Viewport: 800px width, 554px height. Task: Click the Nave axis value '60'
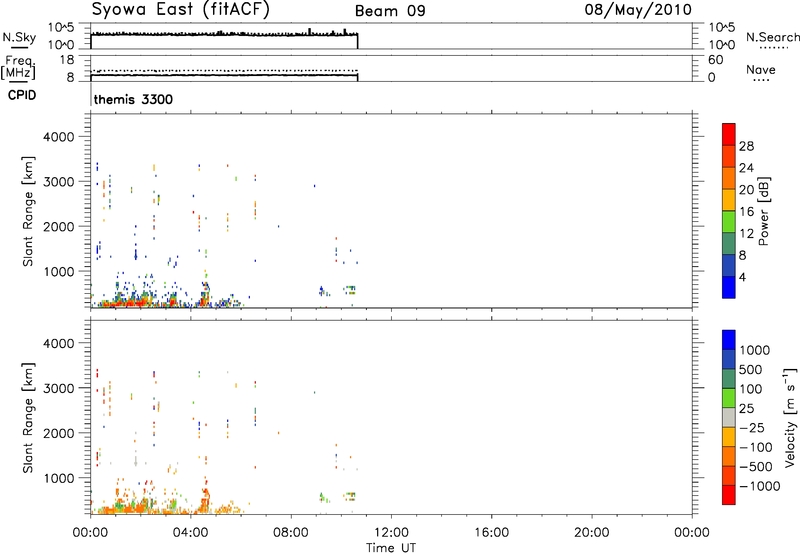(716, 60)
